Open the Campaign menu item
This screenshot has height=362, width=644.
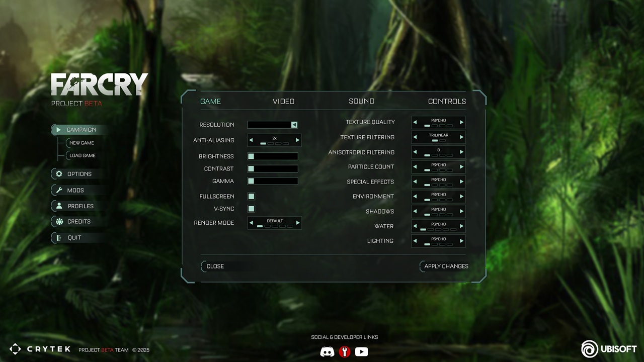(x=79, y=130)
